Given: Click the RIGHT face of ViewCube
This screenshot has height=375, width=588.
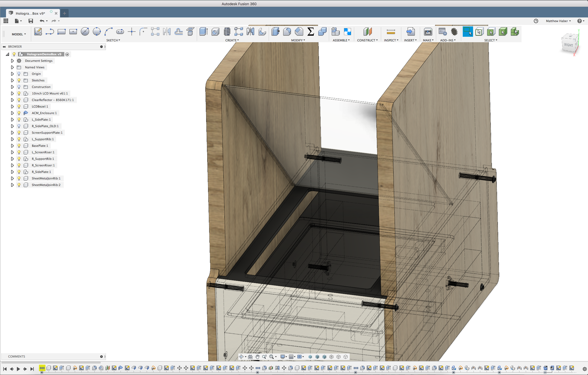Looking at the screenshot, I should [x=568, y=45].
